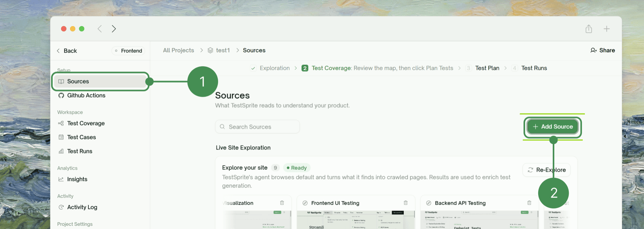Image resolution: width=644 pixels, height=229 pixels.
Task: Open the test1 project breadcrumb
Action: [x=223, y=50]
